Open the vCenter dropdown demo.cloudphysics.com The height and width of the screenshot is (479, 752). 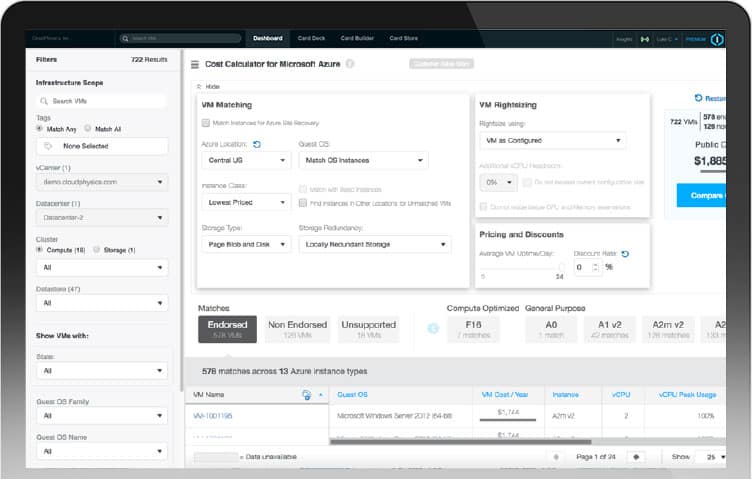pos(102,182)
